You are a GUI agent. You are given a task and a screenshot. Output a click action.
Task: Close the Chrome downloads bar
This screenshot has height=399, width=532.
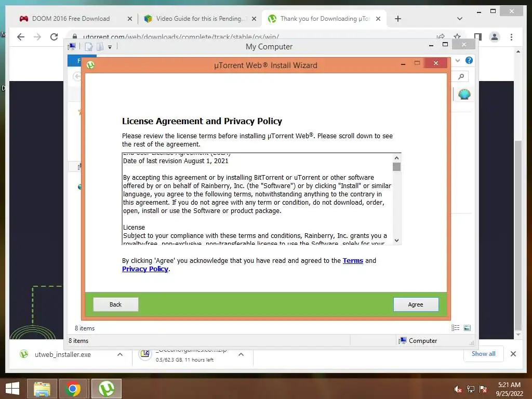click(x=513, y=354)
